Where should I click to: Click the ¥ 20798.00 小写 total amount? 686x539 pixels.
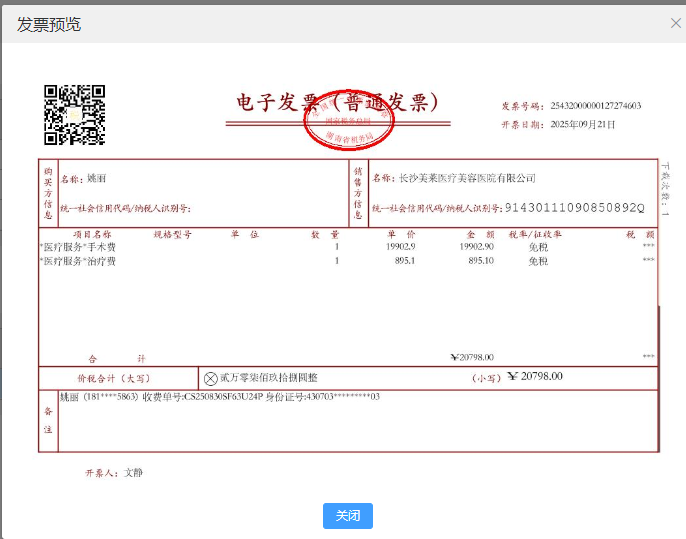(535, 377)
